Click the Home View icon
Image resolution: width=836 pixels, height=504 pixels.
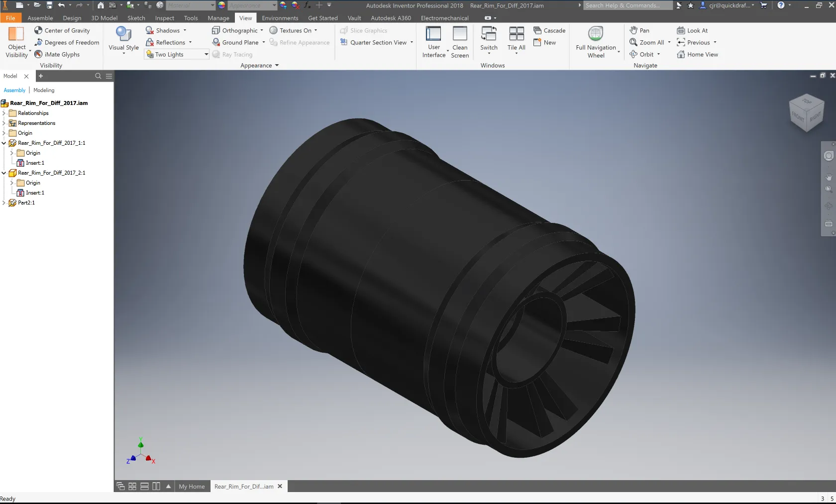[681, 55]
